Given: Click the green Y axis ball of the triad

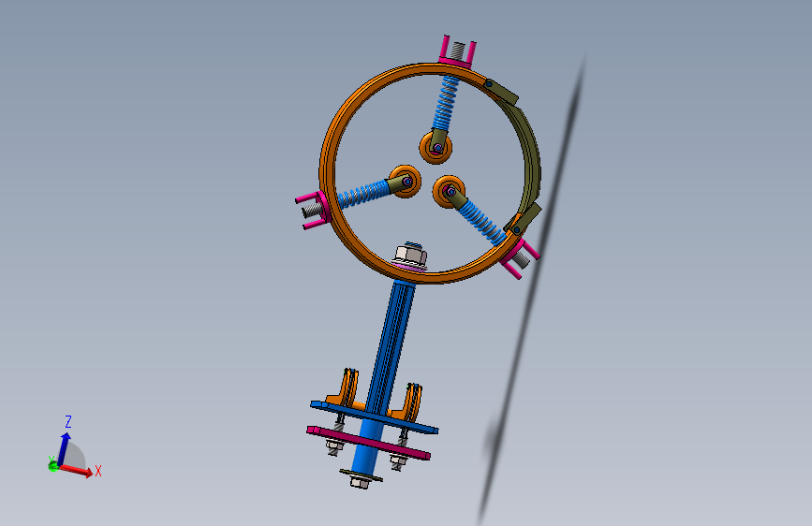Looking at the screenshot, I should click(52, 466).
